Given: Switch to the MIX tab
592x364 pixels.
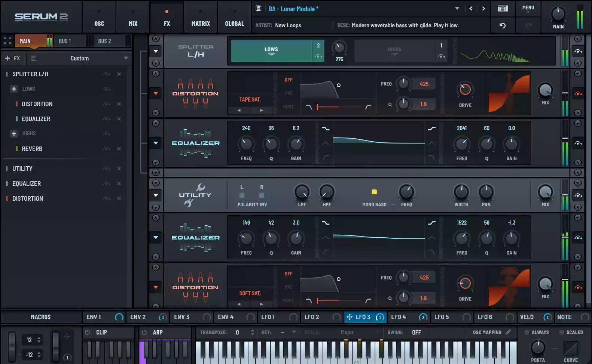Looking at the screenshot, I should click(x=133, y=17).
